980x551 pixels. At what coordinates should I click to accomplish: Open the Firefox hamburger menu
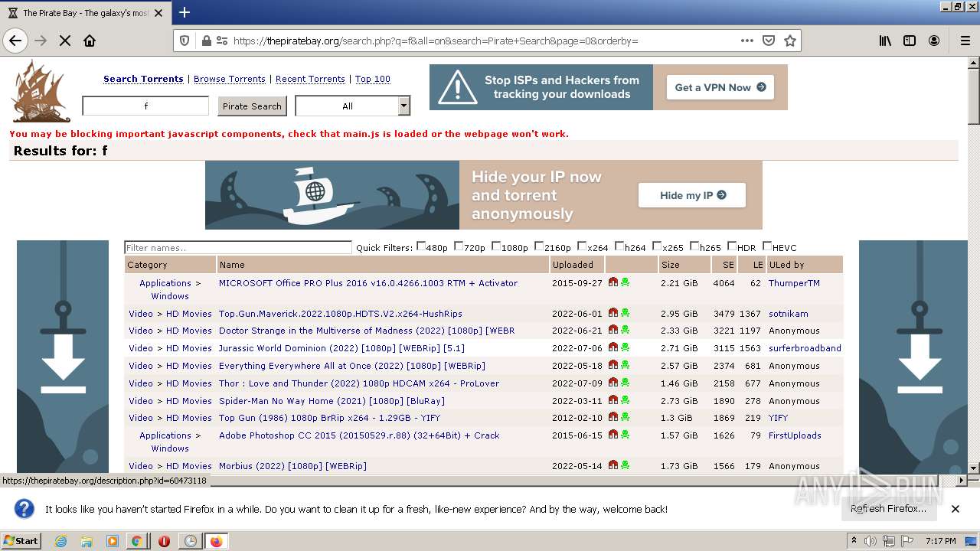coord(965,41)
